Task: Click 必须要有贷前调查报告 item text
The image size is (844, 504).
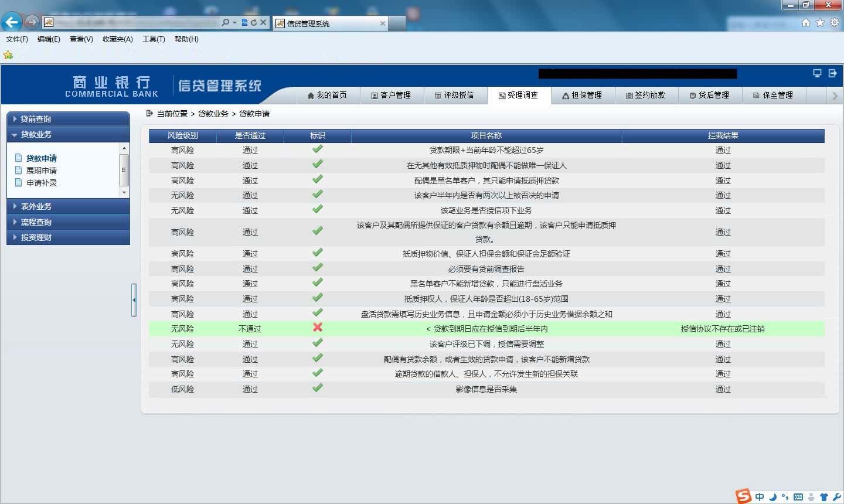Action: point(486,269)
